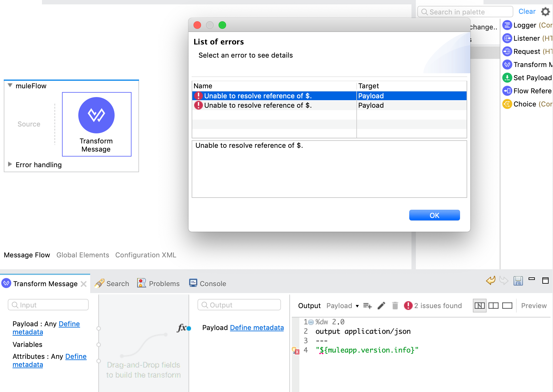Click the pencil edit output icon
Viewport: 553px width, 392px height.
coord(381,306)
